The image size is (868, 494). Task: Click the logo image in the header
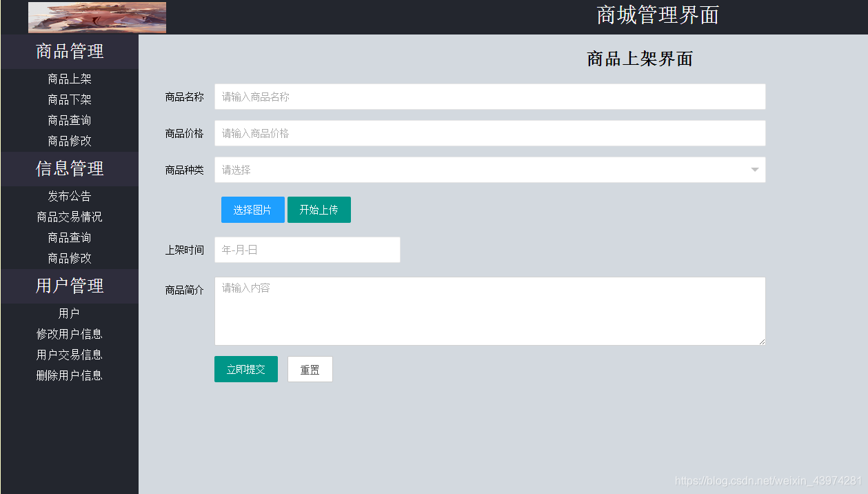pos(97,17)
